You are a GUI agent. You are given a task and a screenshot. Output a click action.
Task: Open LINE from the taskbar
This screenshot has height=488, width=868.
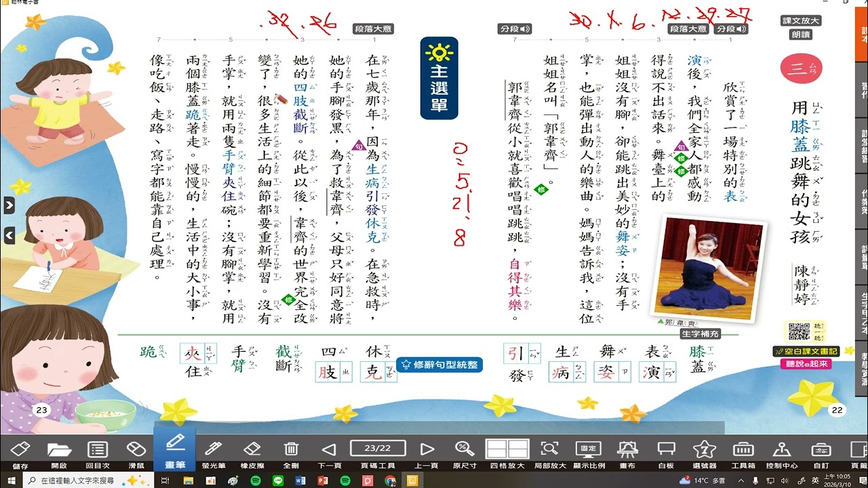pos(277,480)
